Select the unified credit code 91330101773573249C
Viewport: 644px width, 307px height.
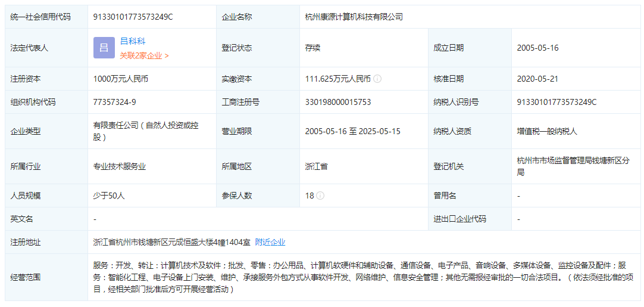(x=133, y=17)
